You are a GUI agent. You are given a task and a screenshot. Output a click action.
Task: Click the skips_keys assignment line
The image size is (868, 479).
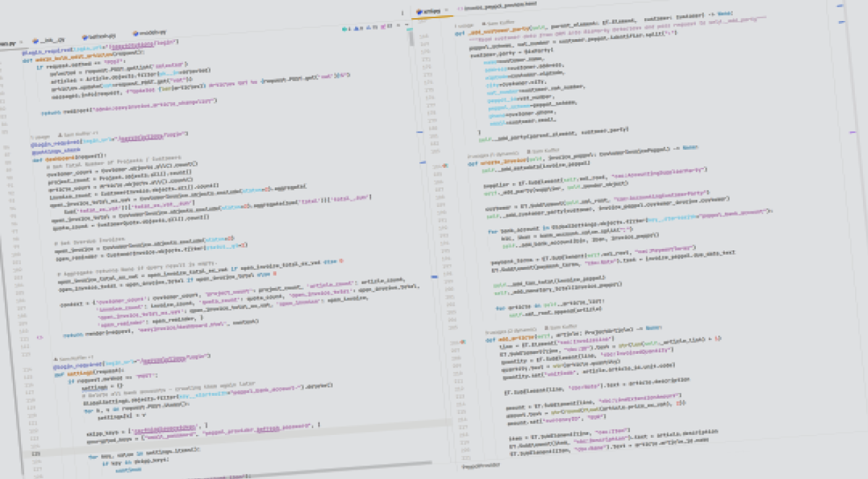click(x=148, y=428)
